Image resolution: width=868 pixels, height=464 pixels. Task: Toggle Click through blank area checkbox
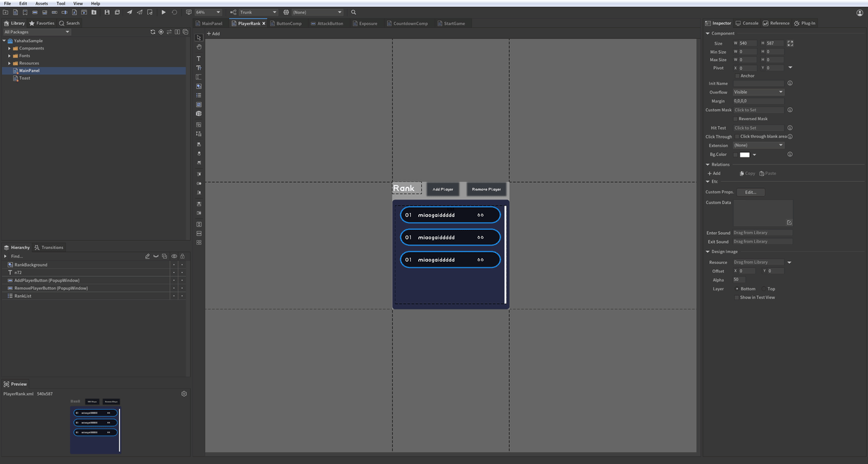pos(738,136)
